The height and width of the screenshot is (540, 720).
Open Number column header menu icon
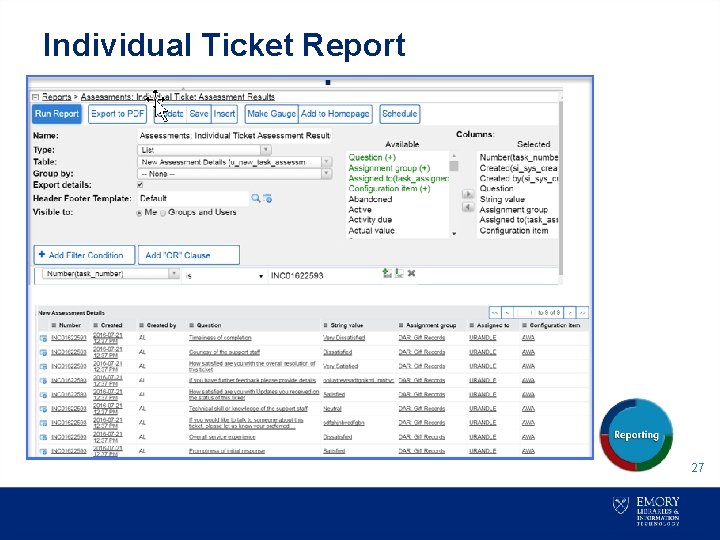(54, 326)
